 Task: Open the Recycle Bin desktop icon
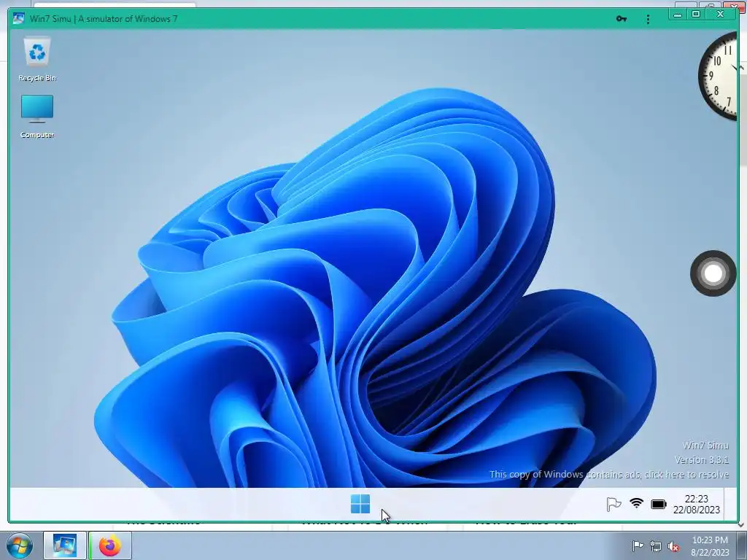click(x=37, y=60)
